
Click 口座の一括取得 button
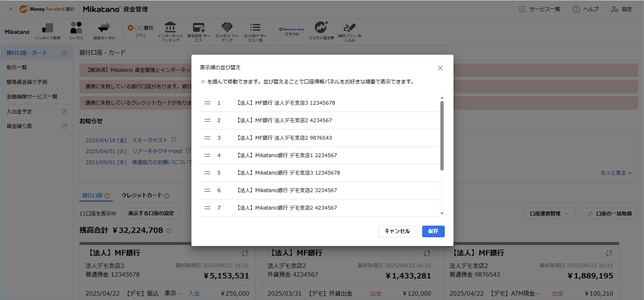(x=610, y=214)
